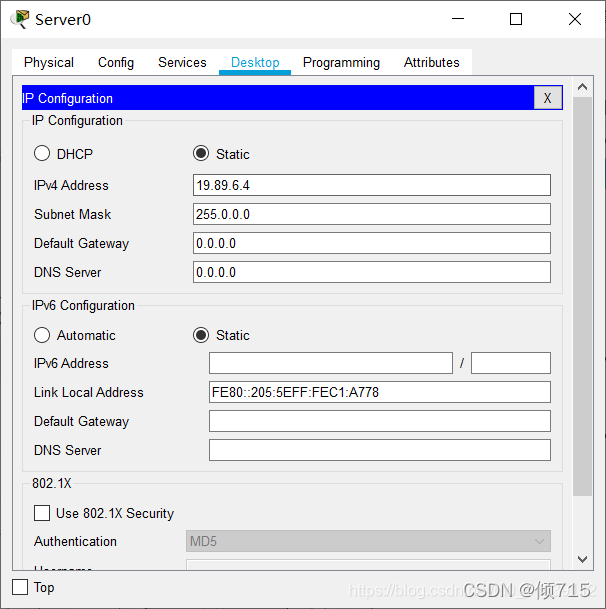Image resolution: width=606 pixels, height=609 pixels.
Task: Open the Programming tab
Action: click(x=341, y=62)
